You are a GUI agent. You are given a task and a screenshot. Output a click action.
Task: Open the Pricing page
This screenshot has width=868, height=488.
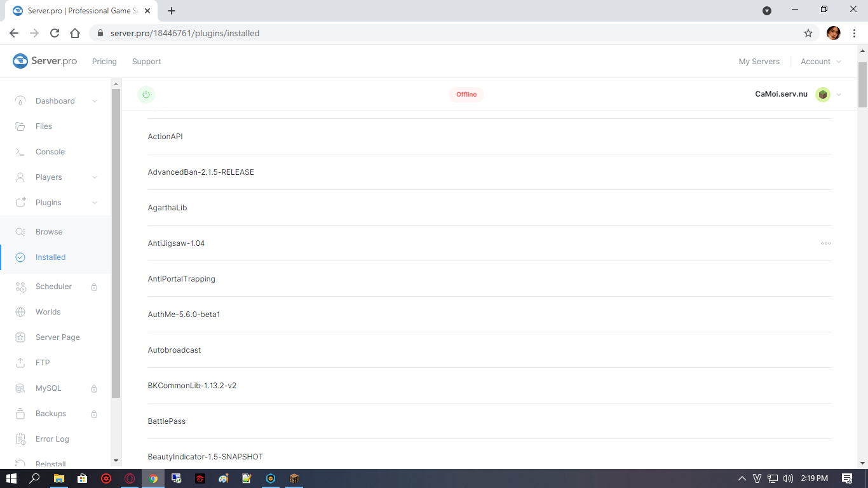pyautogui.click(x=104, y=62)
